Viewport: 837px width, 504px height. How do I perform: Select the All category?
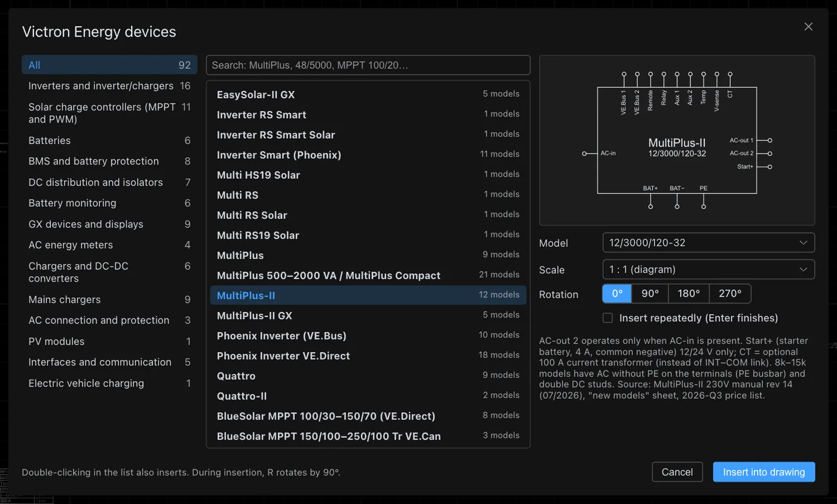pyautogui.click(x=109, y=65)
